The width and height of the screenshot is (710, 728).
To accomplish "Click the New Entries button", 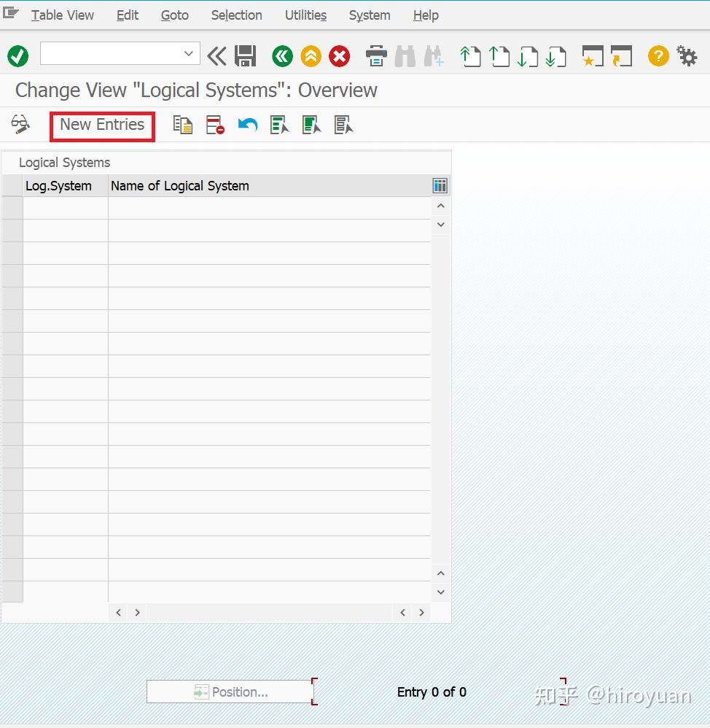I will click(102, 125).
